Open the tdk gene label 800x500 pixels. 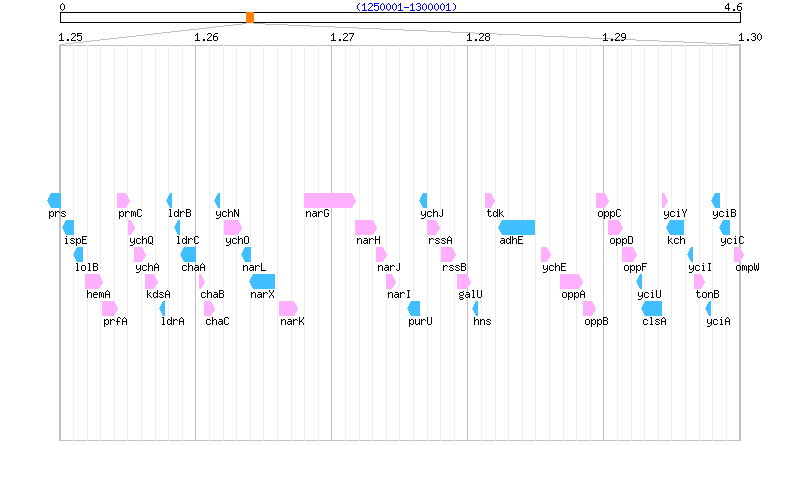coord(495,213)
